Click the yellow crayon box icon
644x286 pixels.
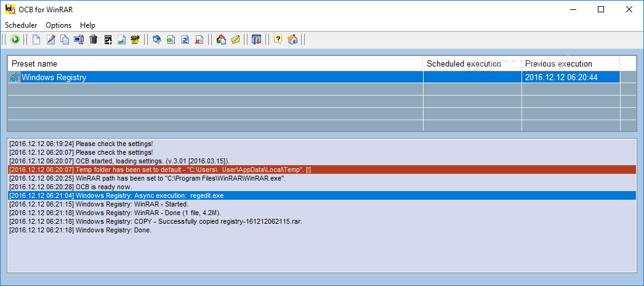(135, 39)
